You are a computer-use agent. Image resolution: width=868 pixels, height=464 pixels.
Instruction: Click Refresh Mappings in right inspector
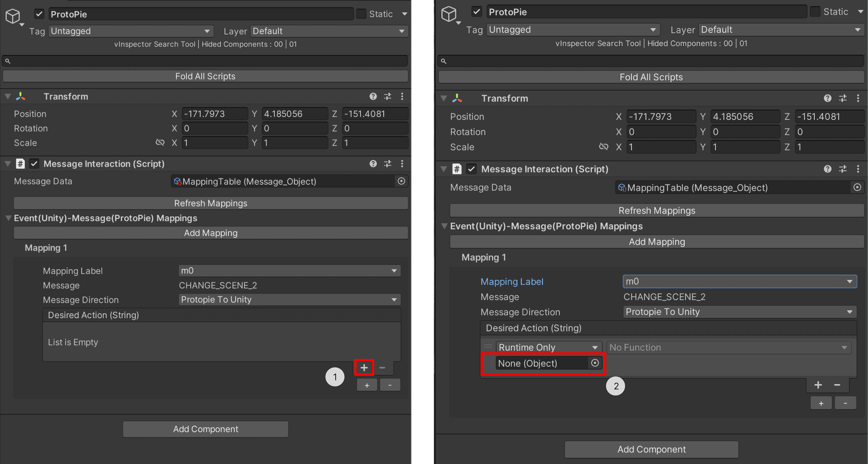(x=657, y=211)
